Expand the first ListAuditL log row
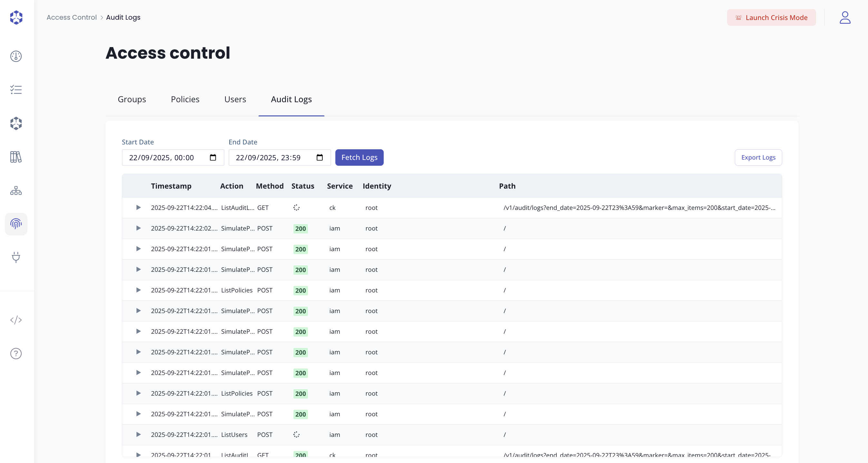 pyautogui.click(x=138, y=208)
